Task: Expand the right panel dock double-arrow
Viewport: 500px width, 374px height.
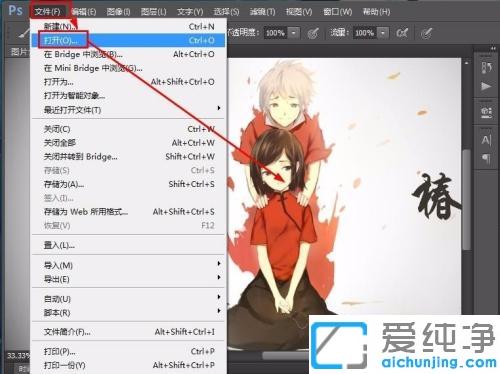Action: pos(493,49)
